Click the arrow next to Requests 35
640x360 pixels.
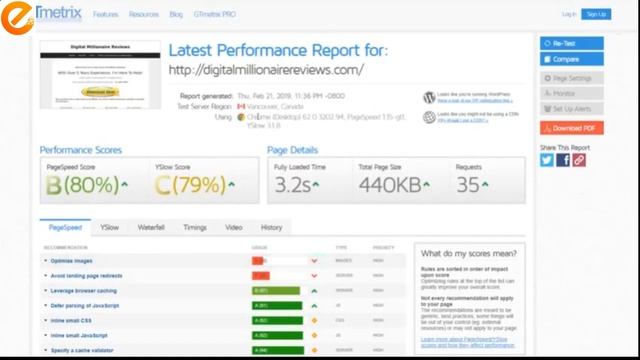[x=485, y=184]
